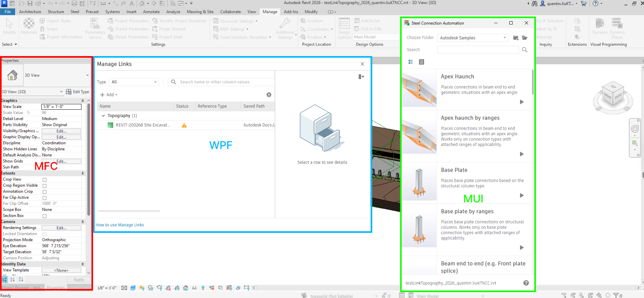Enable Annotation Crop checkbox

pos(45,192)
